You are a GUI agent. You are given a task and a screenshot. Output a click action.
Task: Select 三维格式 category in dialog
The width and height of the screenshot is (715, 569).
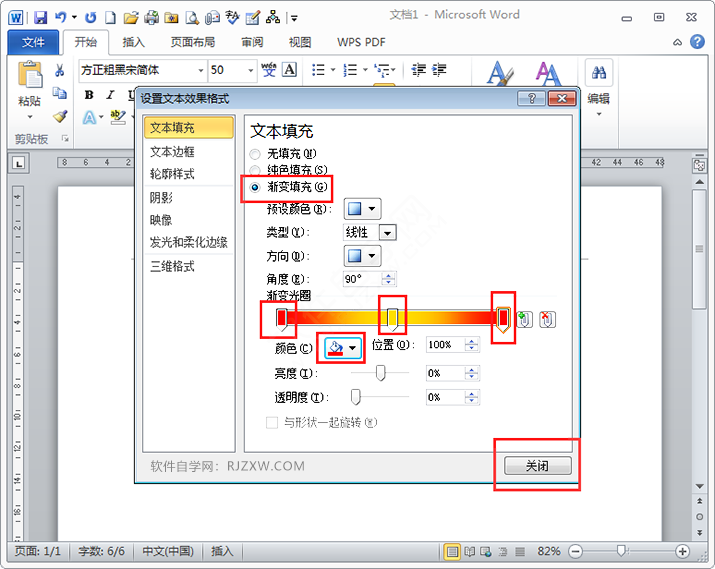pyautogui.click(x=189, y=266)
